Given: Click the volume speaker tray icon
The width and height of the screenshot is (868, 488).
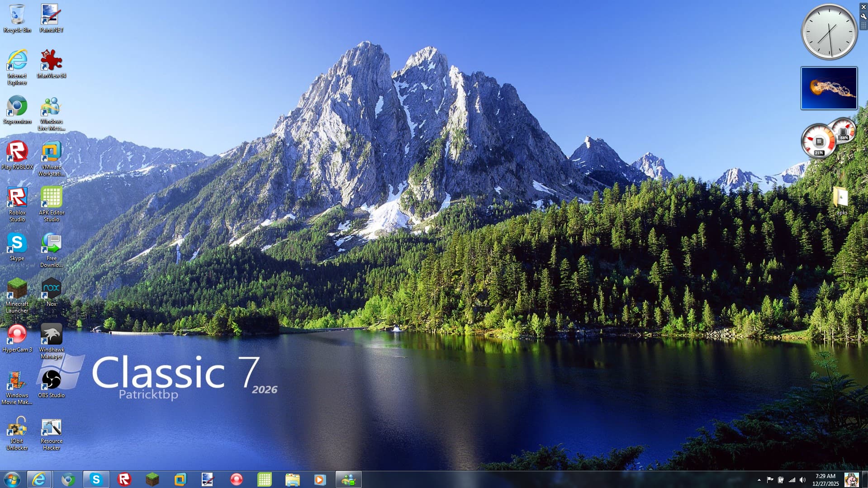Looking at the screenshot, I should pyautogui.click(x=802, y=480).
